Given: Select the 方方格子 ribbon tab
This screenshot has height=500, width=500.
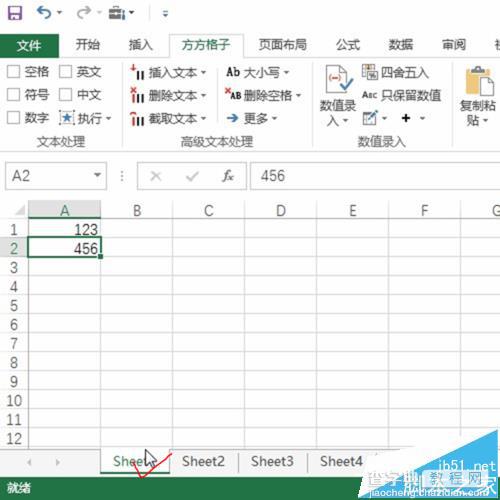Looking at the screenshot, I should [x=206, y=45].
